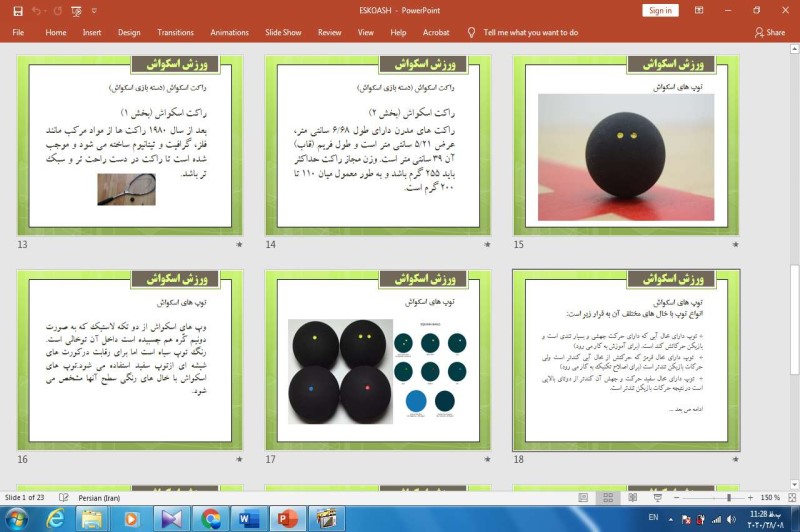Open Reading View from the status bar

(630, 497)
